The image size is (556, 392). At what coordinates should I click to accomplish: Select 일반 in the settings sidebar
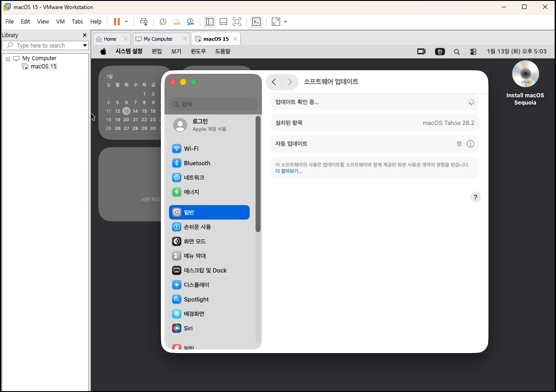coord(209,212)
